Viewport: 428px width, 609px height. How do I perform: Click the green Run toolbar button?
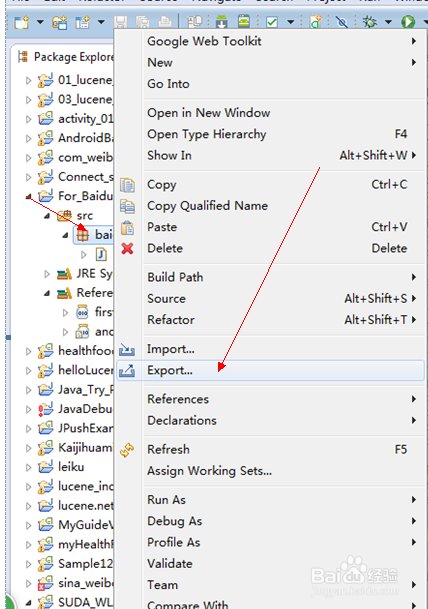[408, 22]
